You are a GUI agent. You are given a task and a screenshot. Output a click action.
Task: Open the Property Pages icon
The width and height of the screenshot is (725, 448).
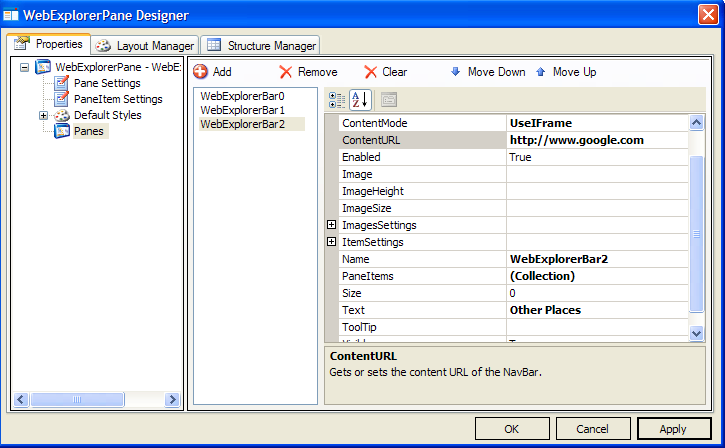[389, 99]
